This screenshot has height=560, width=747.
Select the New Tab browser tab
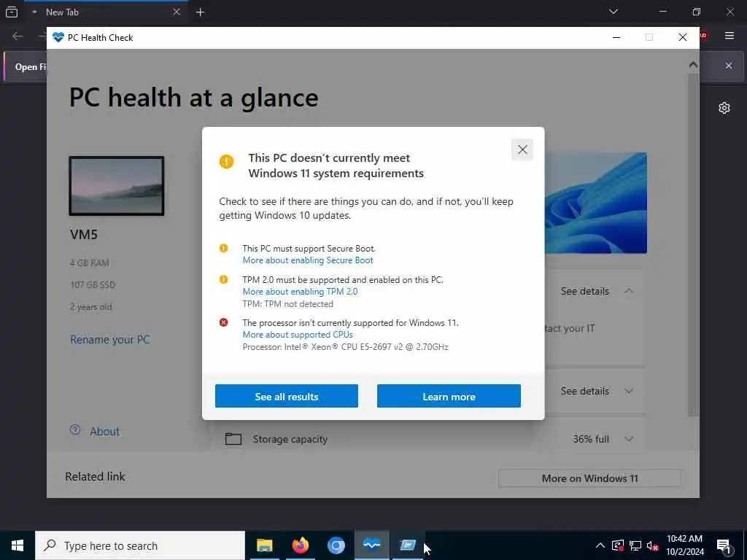[106, 12]
